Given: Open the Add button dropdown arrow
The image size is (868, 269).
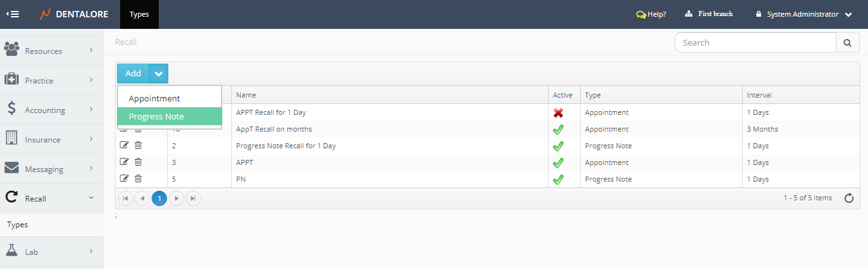Looking at the screenshot, I should 159,74.
